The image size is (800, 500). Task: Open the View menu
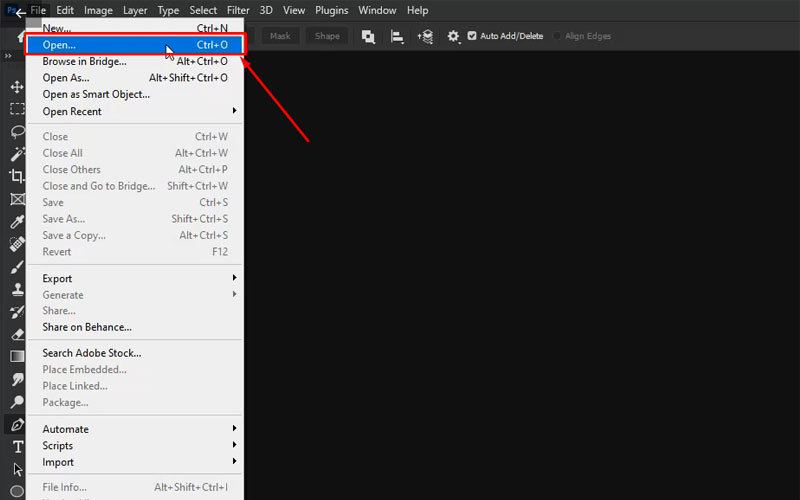294,10
